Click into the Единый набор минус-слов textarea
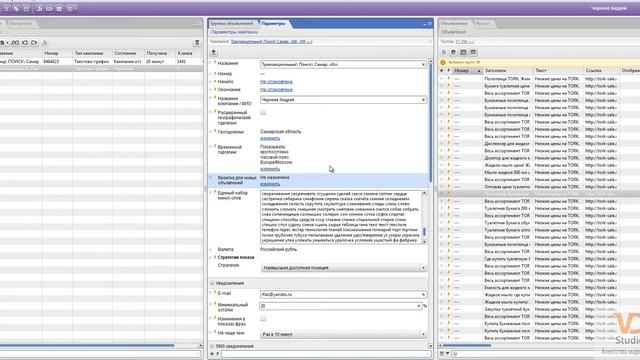This screenshot has width=640, height=360. (341, 217)
